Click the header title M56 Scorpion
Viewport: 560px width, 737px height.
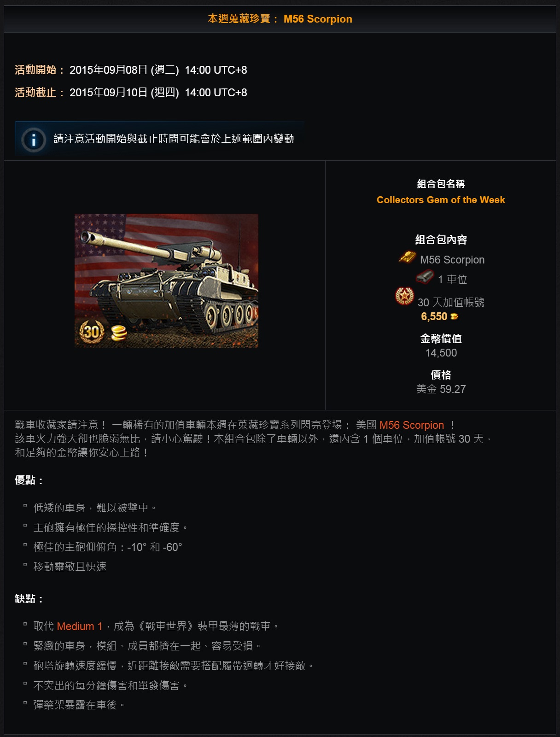(318, 19)
